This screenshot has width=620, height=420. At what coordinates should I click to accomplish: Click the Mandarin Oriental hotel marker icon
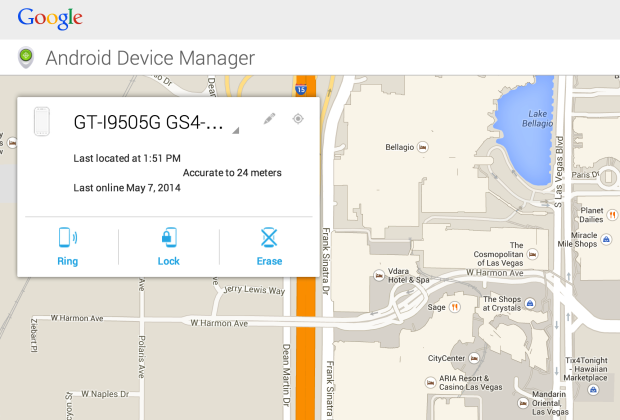coord(523,403)
